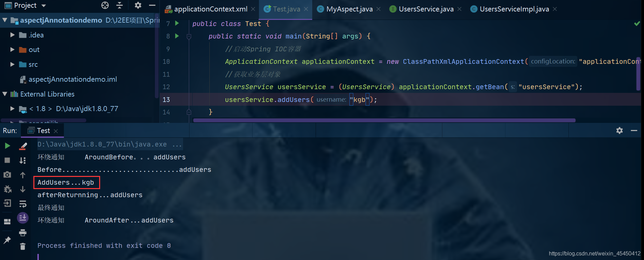Click getBean call on line 12
Screen dimensions: 644x260
489,87
